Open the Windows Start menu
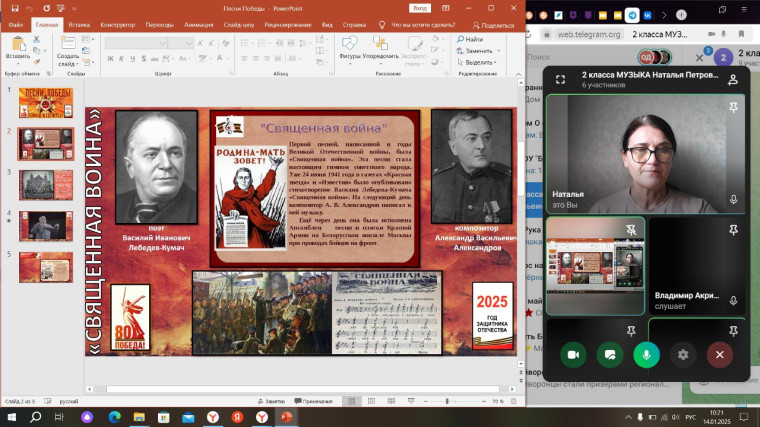 click(11, 417)
